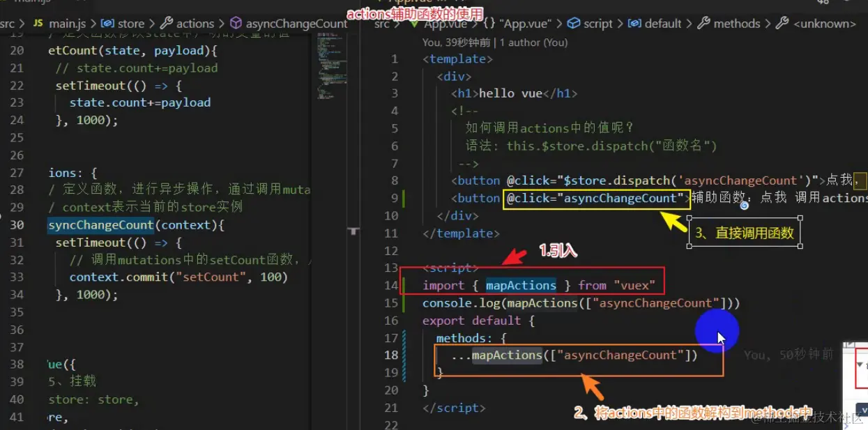Click commented "// state.count+=payload" on line 21
The height and width of the screenshot is (430, 868).
(137, 68)
